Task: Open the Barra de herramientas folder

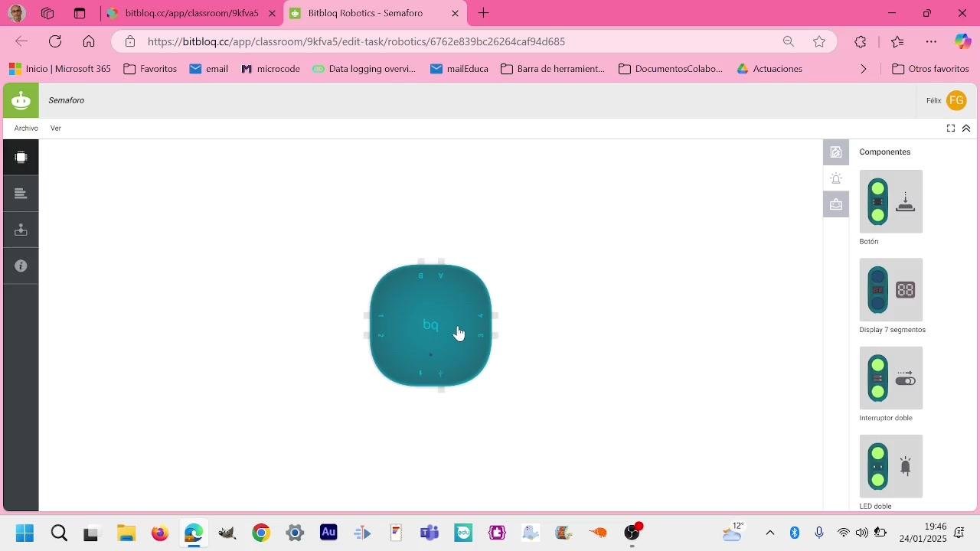Action: click(x=553, y=69)
